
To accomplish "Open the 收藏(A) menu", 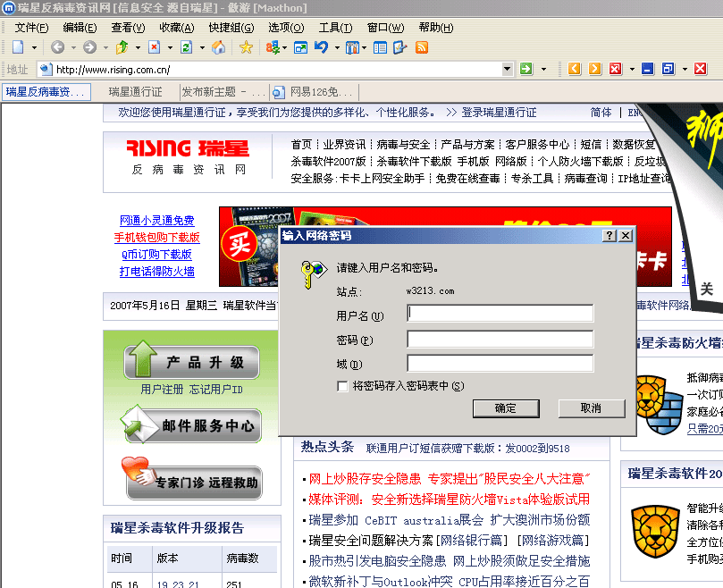I will pyautogui.click(x=177, y=28).
